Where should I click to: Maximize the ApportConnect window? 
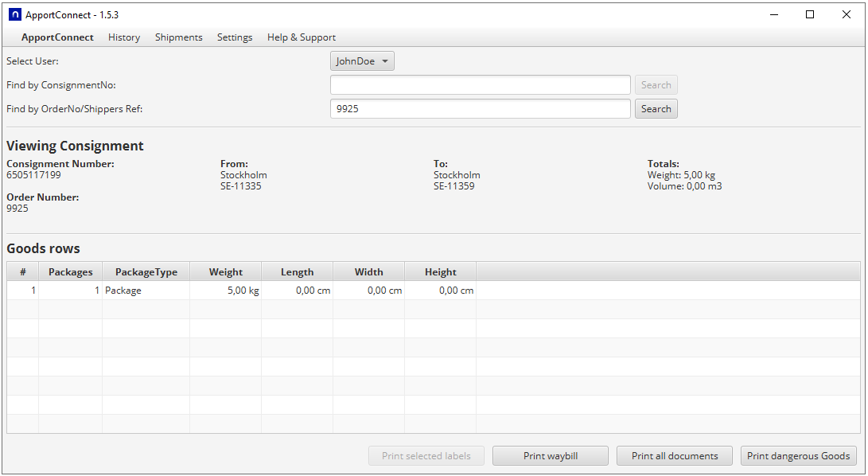pyautogui.click(x=810, y=14)
